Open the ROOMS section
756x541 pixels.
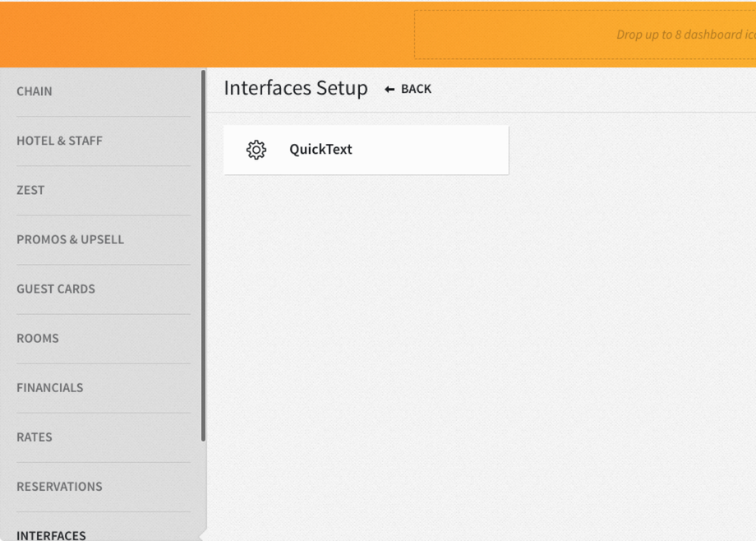pyautogui.click(x=38, y=338)
